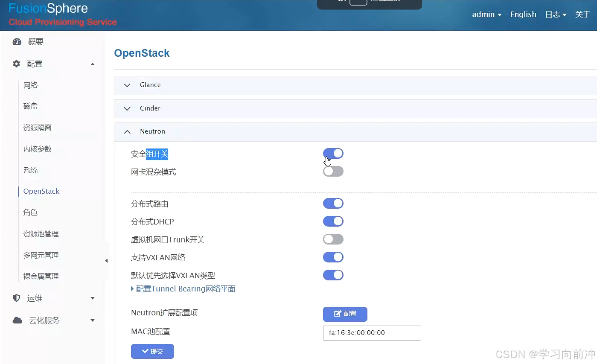The height and width of the screenshot is (364, 597).
Task: Click the OpenStack page heading
Action: point(142,53)
